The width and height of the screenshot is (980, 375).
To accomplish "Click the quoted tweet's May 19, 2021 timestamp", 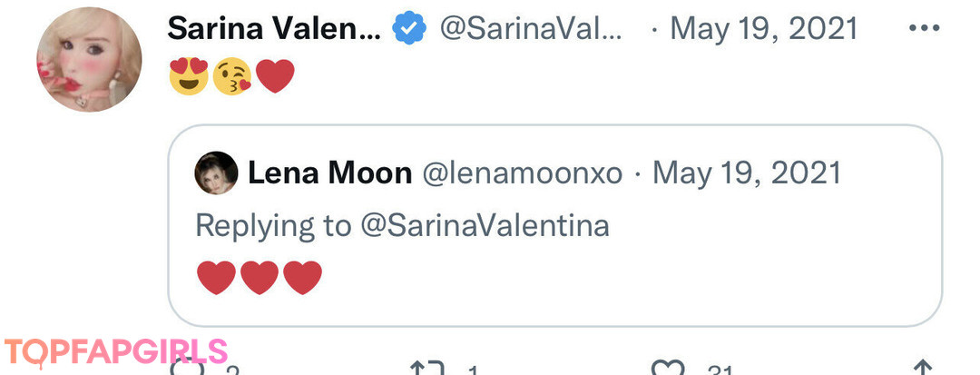I will (747, 173).
